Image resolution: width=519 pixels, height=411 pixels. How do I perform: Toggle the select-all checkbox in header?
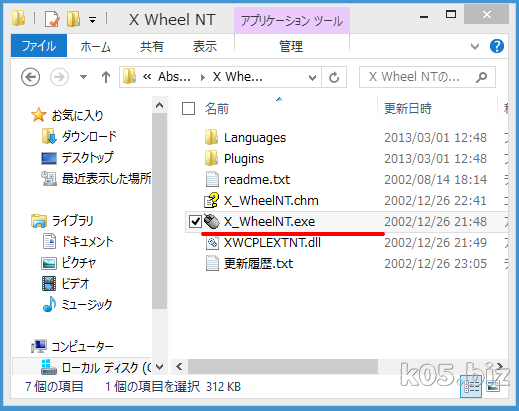[188, 108]
